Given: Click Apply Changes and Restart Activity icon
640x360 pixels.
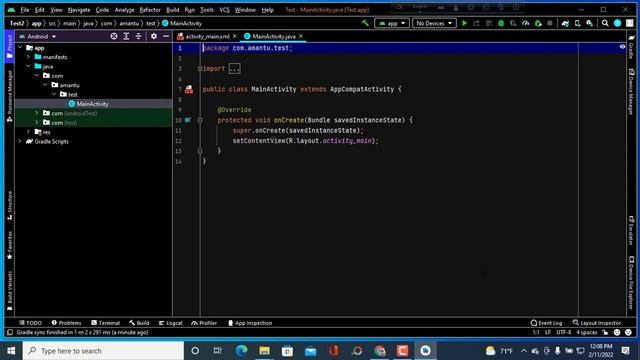Looking at the screenshot, I should tap(476, 23).
